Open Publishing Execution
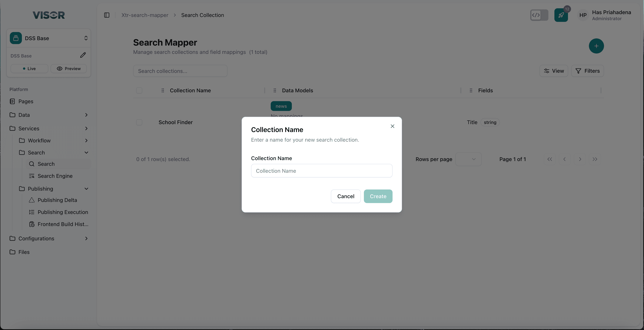The height and width of the screenshot is (330, 644). point(58,212)
